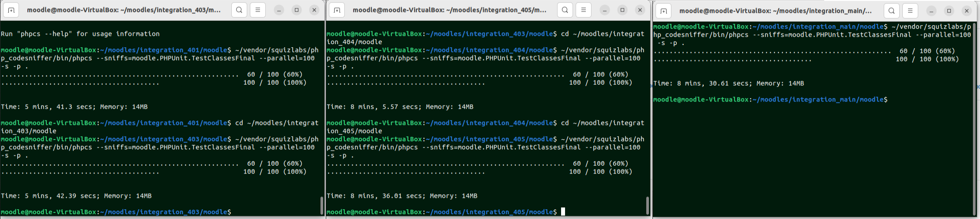Open hamburger menu in integration_405 terminal

[x=584, y=10]
